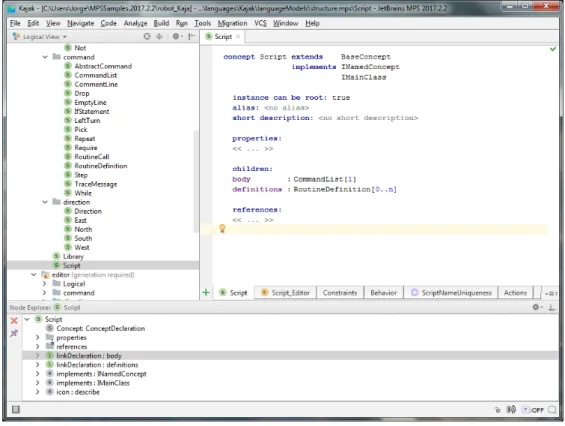The width and height of the screenshot is (565, 426).
Task: Collapse the command folder in tree
Action: pyautogui.click(x=45, y=57)
